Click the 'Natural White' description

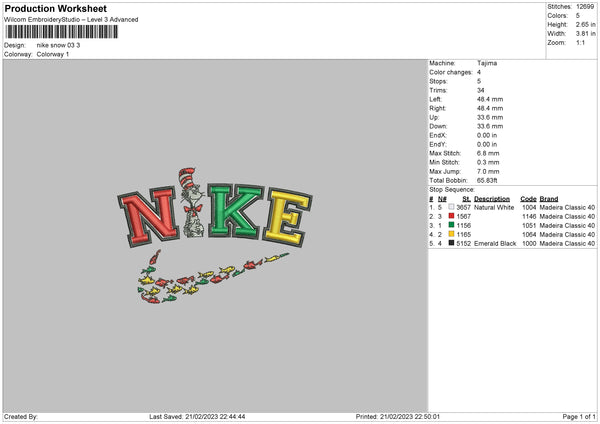(x=494, y=207)
